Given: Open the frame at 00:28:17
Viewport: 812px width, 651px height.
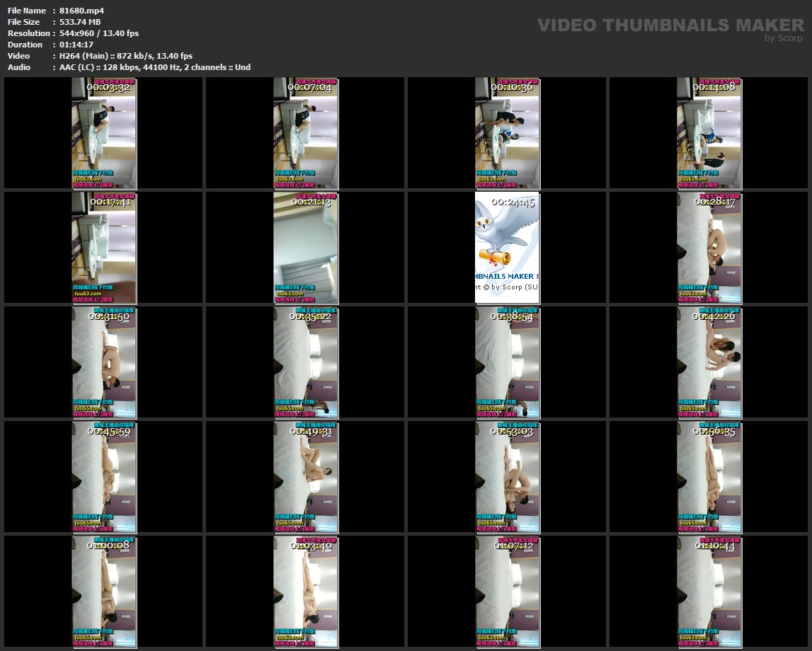Looking at the screenshot, I should (709, 248).
